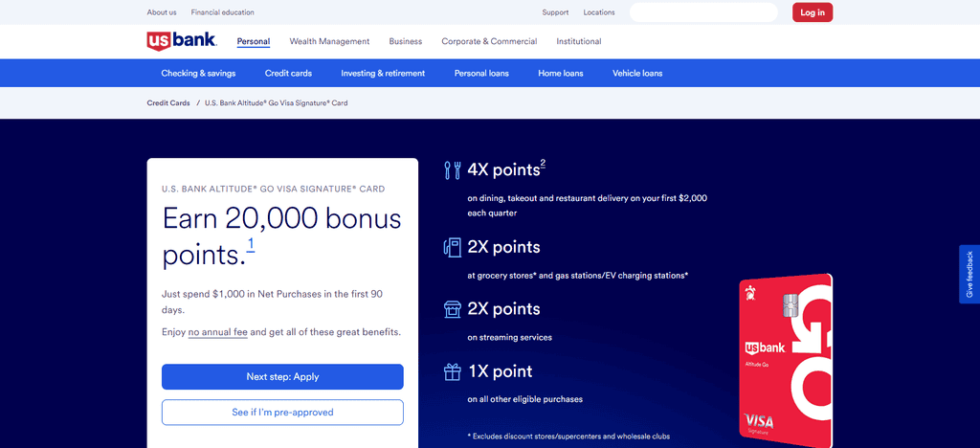This screenshot has width=980, height=448.
Task: Click the no annual fee underlined term
Action: click(217, 332)
